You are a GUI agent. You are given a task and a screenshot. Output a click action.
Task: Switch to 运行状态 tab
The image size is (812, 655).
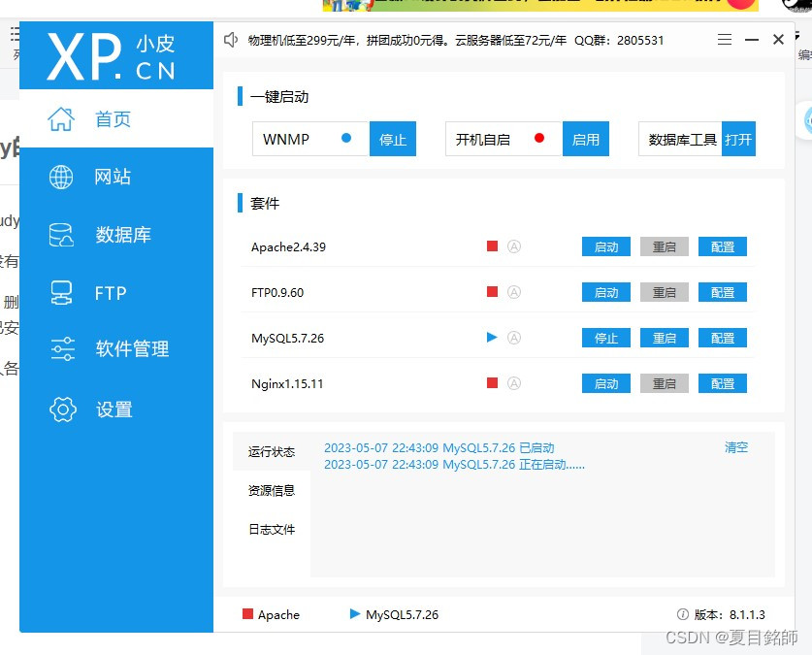(272, 451)
